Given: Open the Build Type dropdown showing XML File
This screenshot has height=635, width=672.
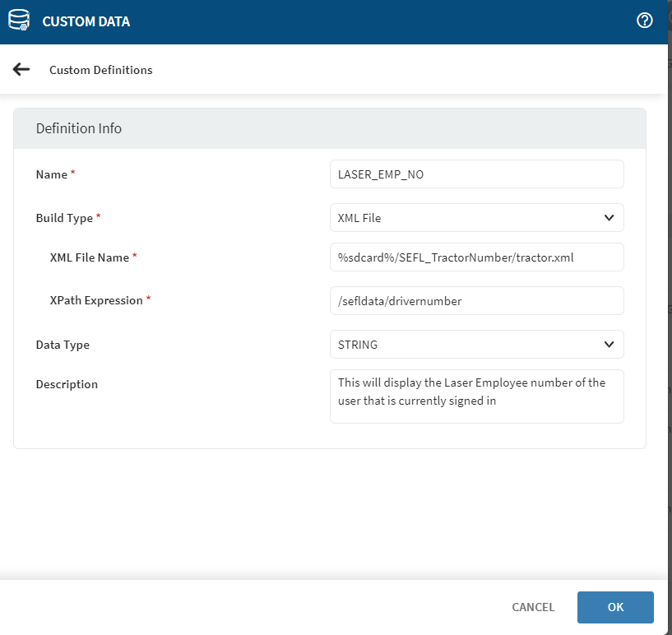Looking at the screenshot, I should (x=476, y=218).
